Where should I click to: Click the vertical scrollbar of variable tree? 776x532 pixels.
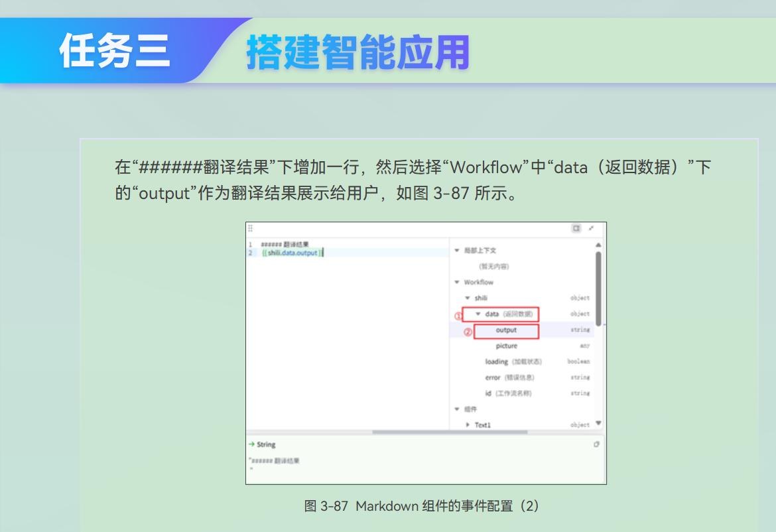598,289
